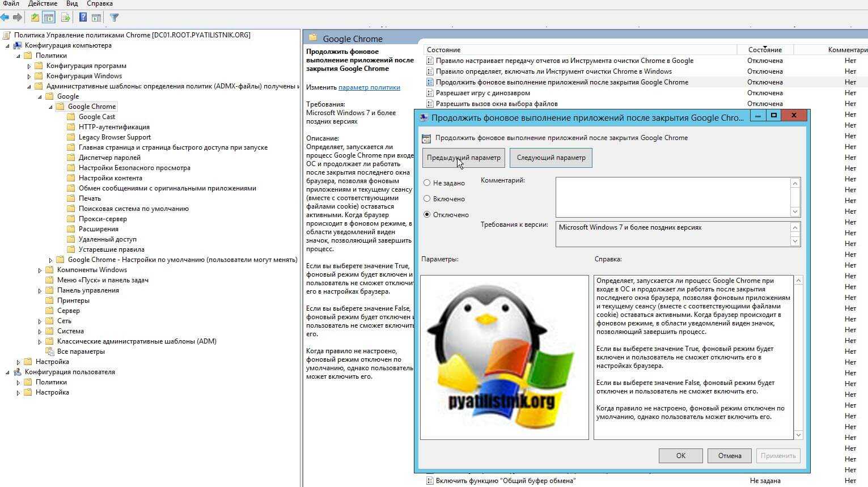The image size is (868, 487).
Task: Click the Диспетчер паролей folder icon
Action: pyautogui.click(x=71, y=158)
